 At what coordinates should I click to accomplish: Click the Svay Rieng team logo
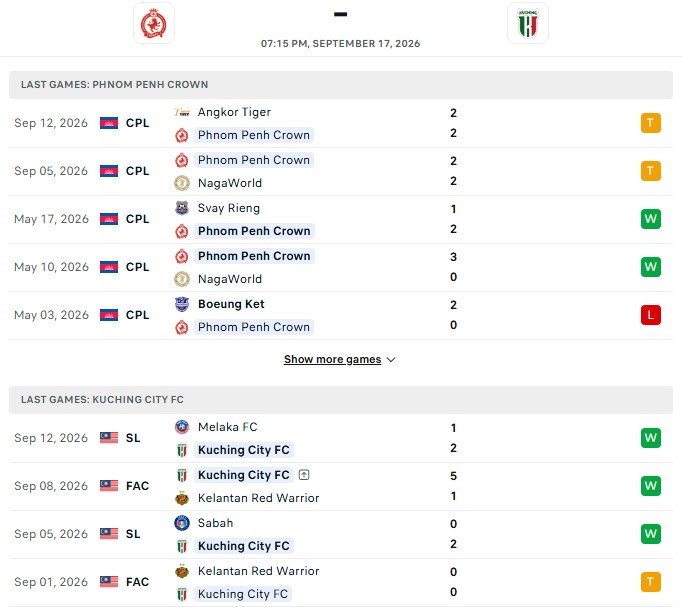click(182, 208)
